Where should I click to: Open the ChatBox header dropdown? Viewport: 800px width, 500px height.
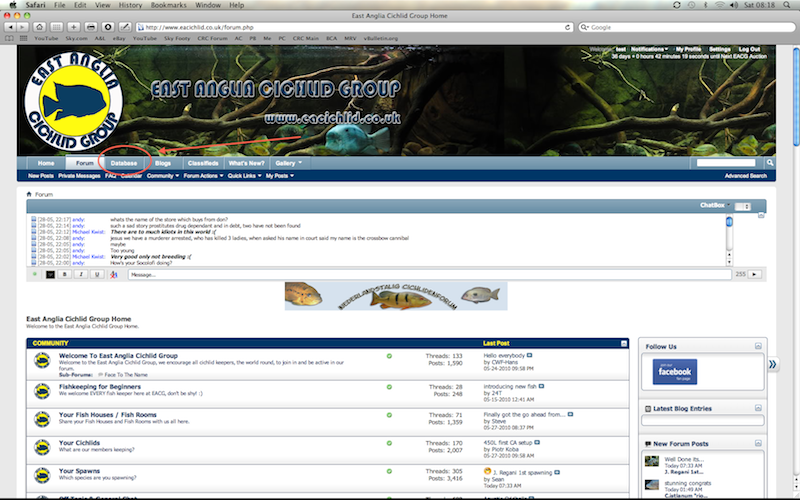pos(715,205)
